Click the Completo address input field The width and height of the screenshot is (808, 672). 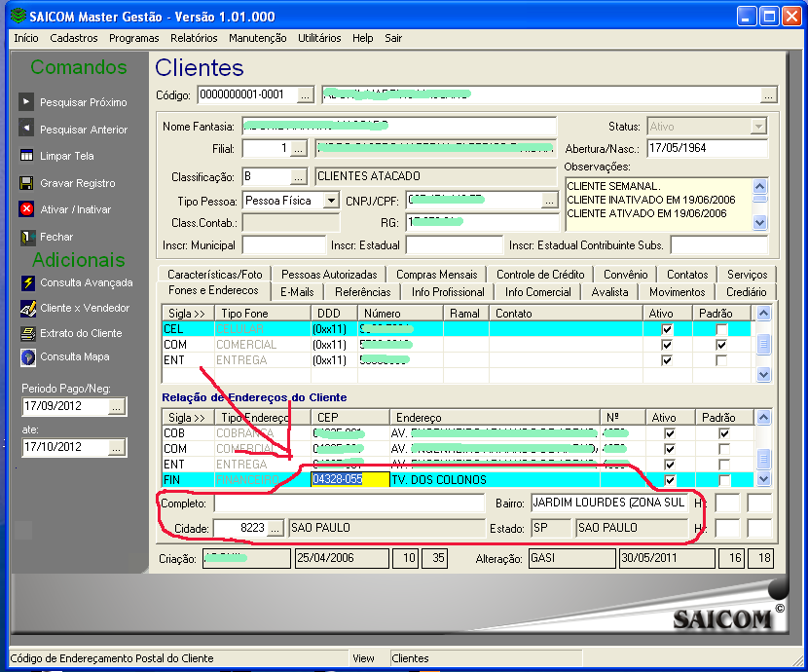349,504
